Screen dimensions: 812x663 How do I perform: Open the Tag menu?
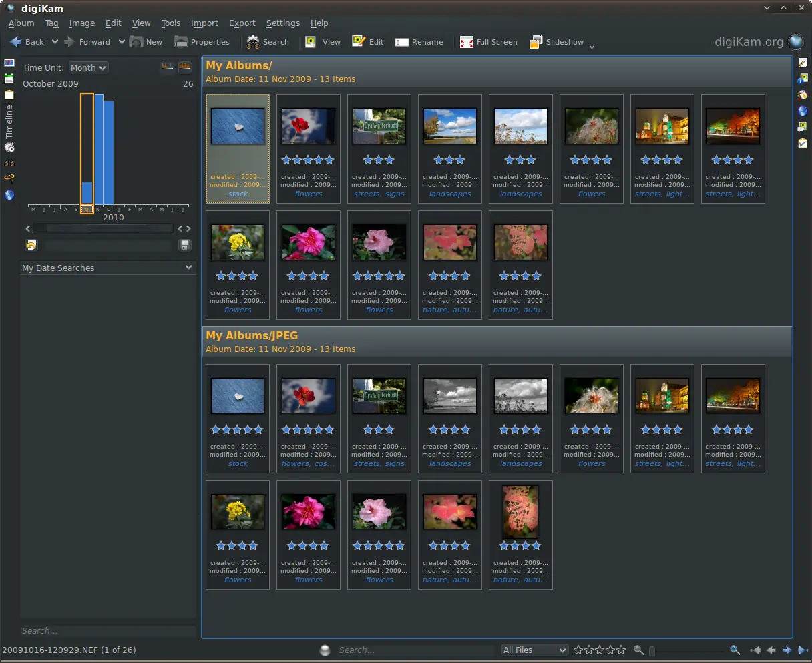click(x=52, y=23)
